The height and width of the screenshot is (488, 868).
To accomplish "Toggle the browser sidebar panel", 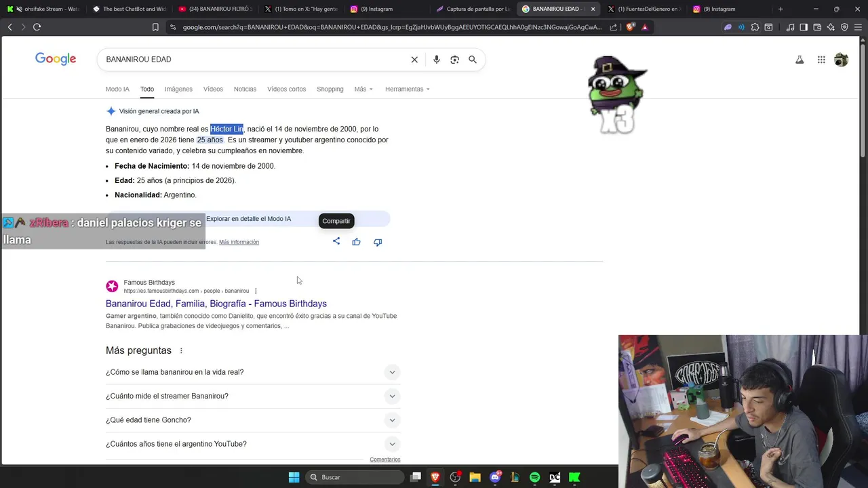I will (804, 27).
